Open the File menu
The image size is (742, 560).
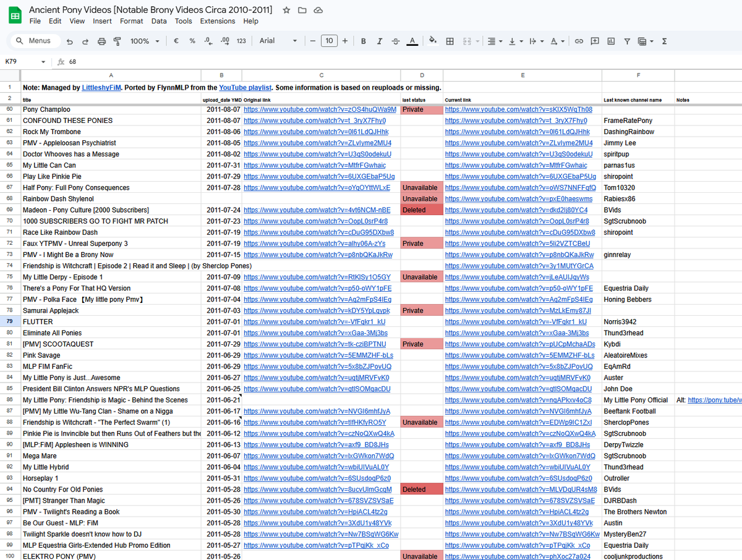(35, 21)
